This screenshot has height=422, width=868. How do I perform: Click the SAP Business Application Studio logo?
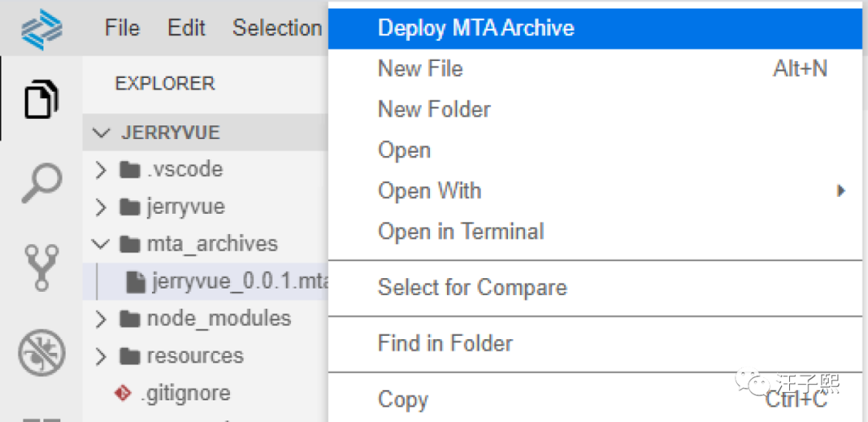pos(42,31)
